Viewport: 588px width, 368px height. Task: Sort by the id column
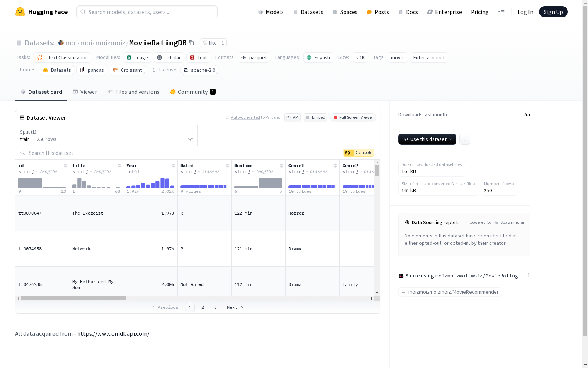click(65, 166)
